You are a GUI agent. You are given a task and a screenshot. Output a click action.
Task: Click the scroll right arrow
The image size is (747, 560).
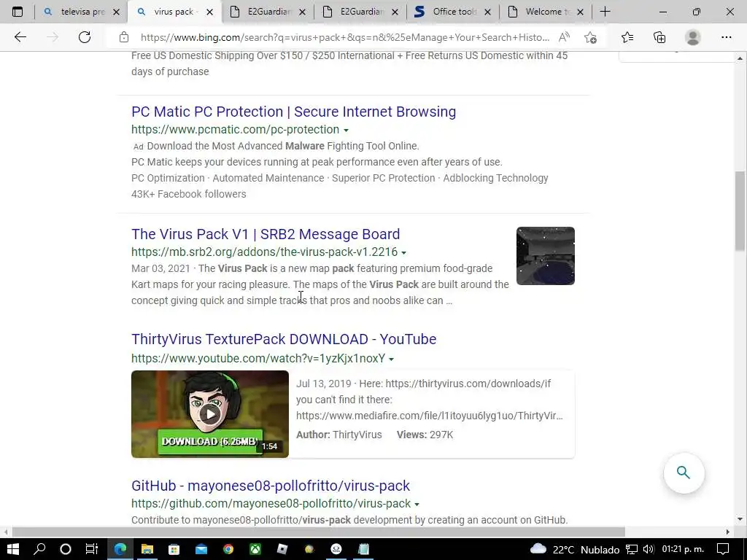pos(727,532)
